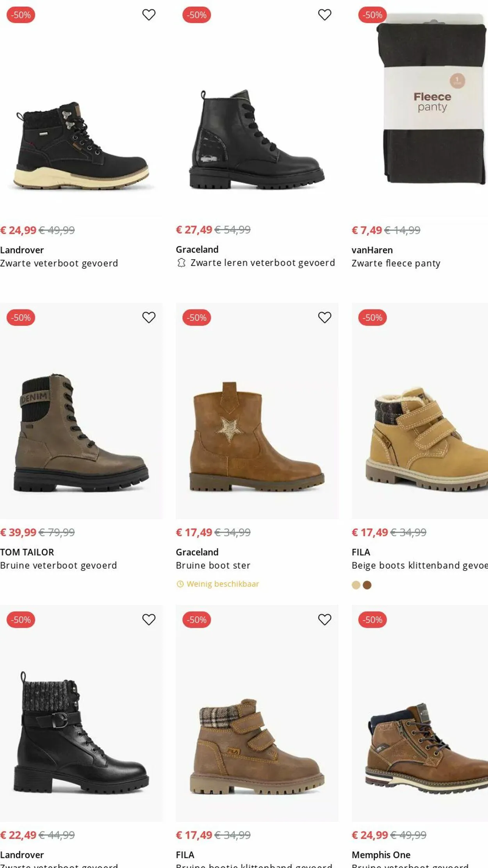Screen dimensions: 488x868
Task: Click -50% badge on TOM TAILOR boot
Action: click(x=21, y=318)
